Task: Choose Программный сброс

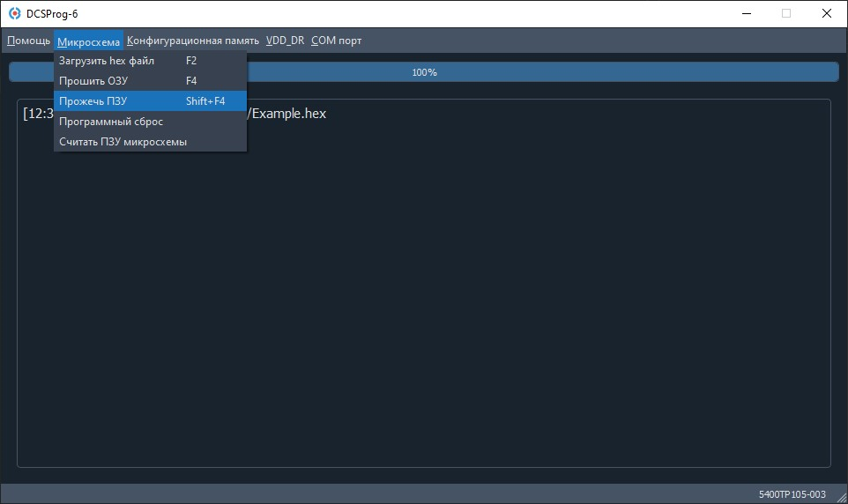Action: (151, 122)
